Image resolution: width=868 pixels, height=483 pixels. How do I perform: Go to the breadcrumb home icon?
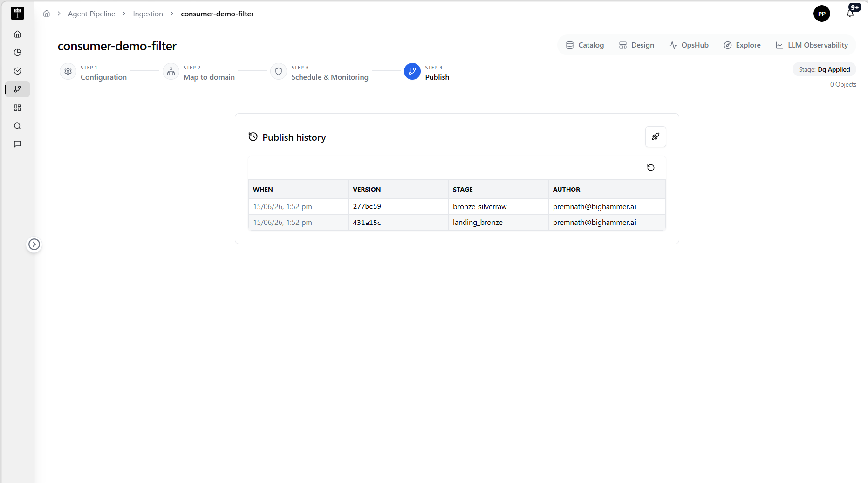[47, 14]
